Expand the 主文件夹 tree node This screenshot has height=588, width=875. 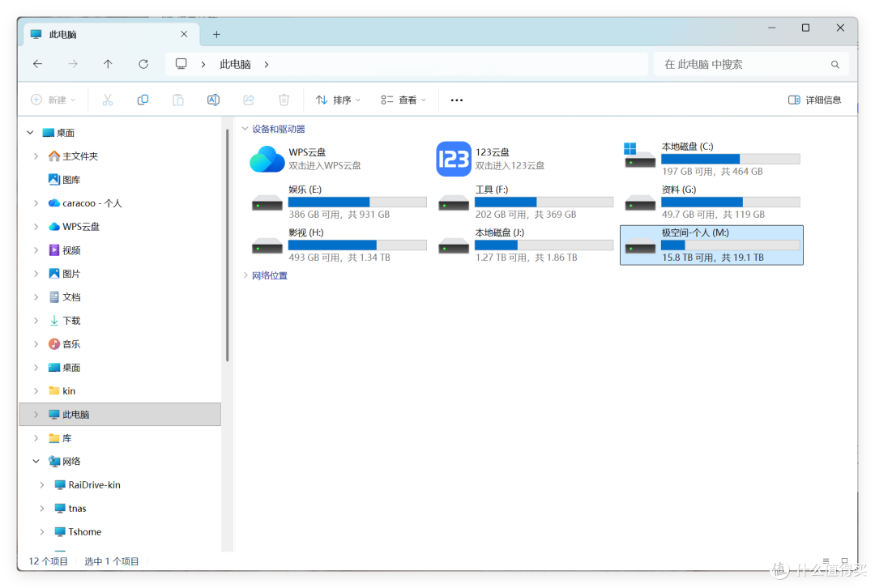pos(36,156)
